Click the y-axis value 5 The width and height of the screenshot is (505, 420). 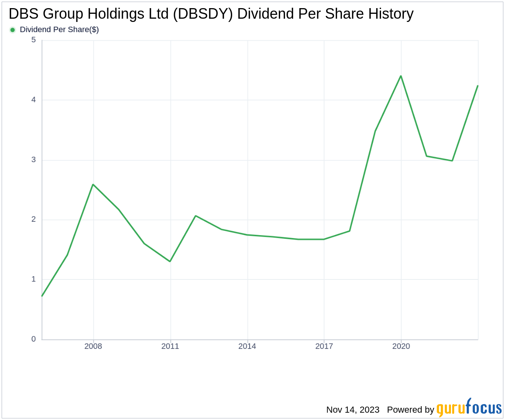[x=34, y=40]
